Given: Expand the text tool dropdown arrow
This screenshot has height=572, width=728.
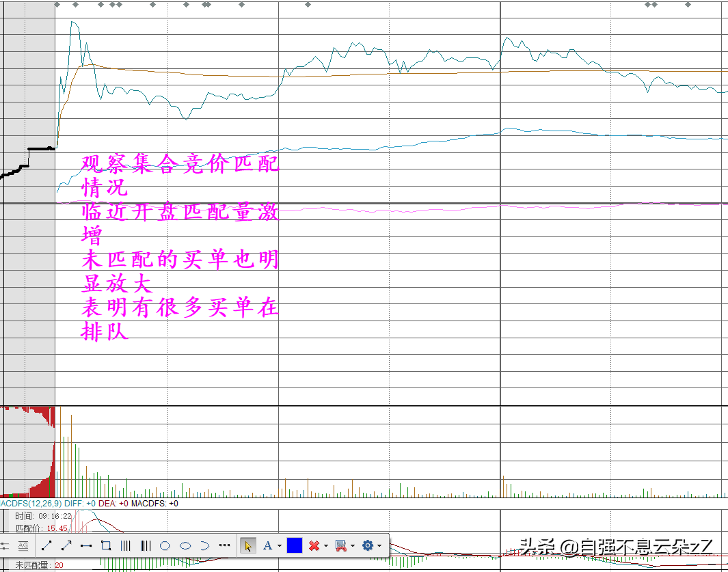Looking at the screenshot, I should pos(280,546).
